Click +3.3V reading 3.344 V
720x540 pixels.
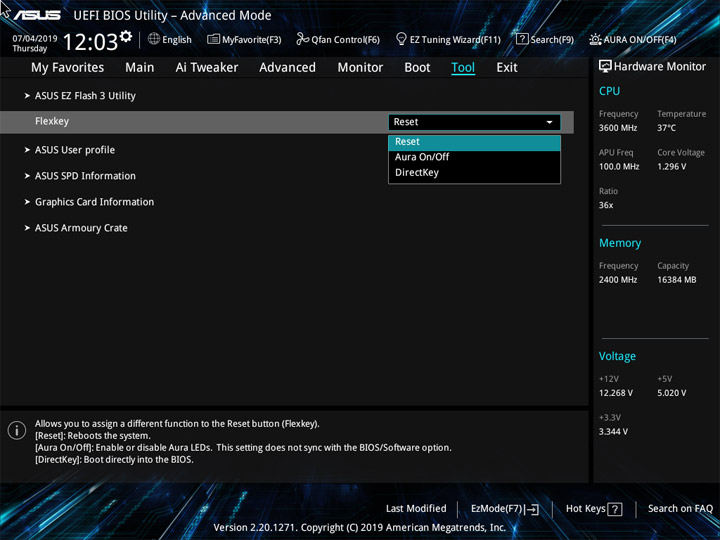coord(613,432)
